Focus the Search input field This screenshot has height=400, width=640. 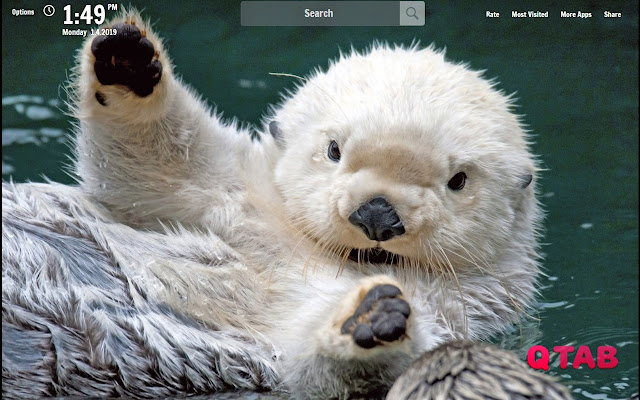coord(320,13)
